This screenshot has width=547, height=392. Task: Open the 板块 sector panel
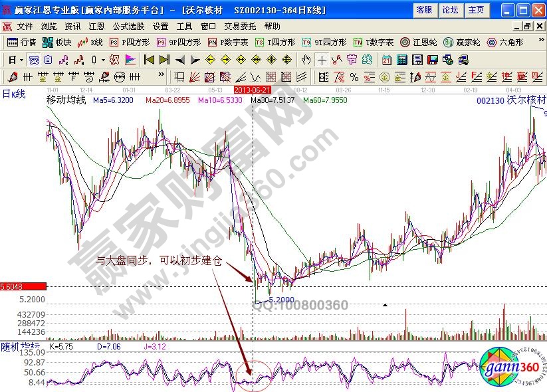[56, 42]
